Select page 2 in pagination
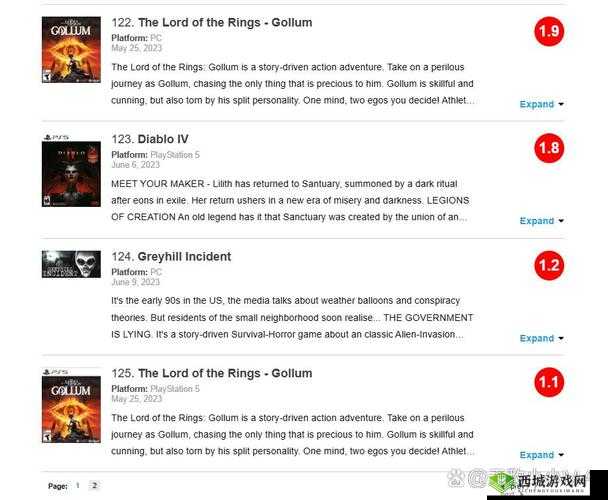 [94, 485]
